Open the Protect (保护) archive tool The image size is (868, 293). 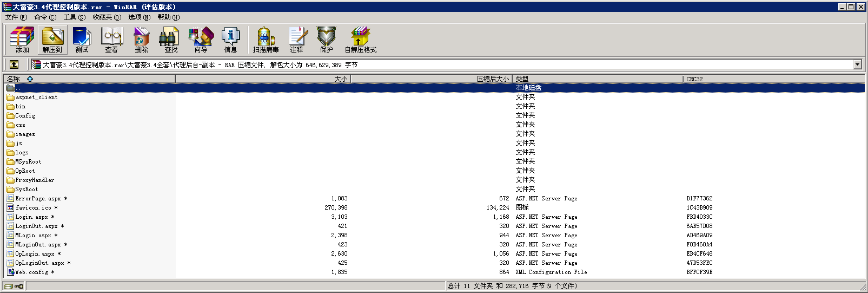click(326, 40)
